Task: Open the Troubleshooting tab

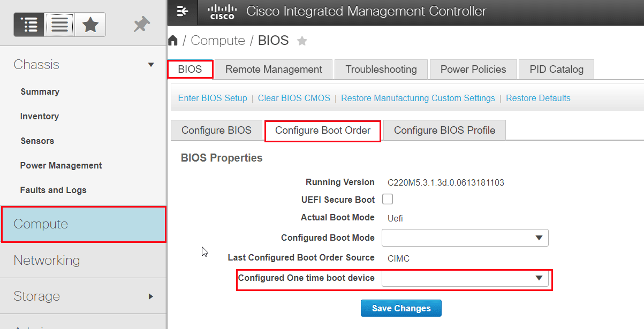Action: point(381,70)
